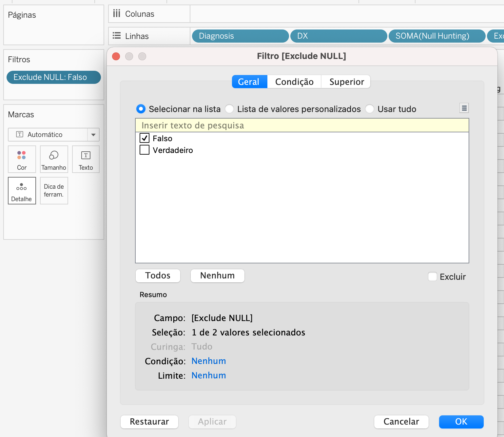Open the Cor shelf on Marks card

[22, 159]
